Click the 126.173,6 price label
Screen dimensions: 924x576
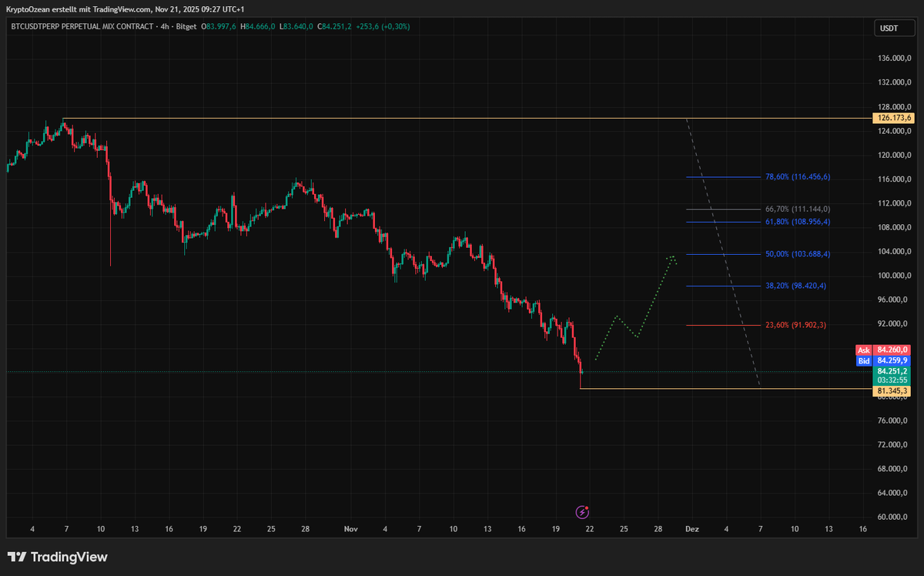893,118
